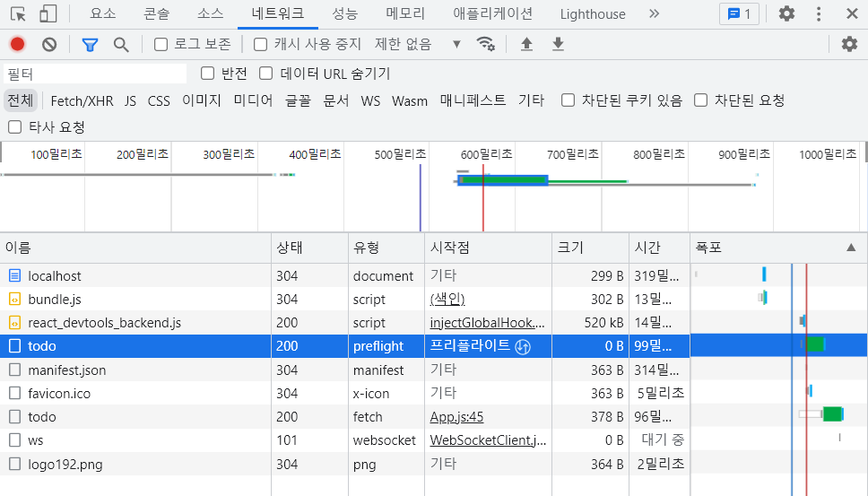Open network settings gear icon

(849, 44)
